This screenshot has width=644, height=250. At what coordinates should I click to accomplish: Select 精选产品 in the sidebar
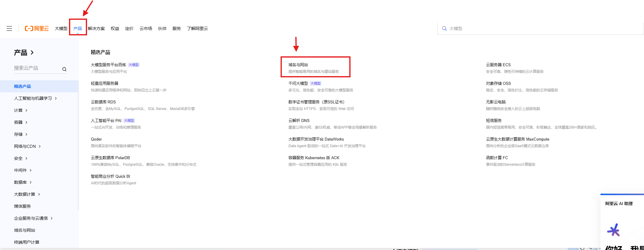click(x=39, y=86)
